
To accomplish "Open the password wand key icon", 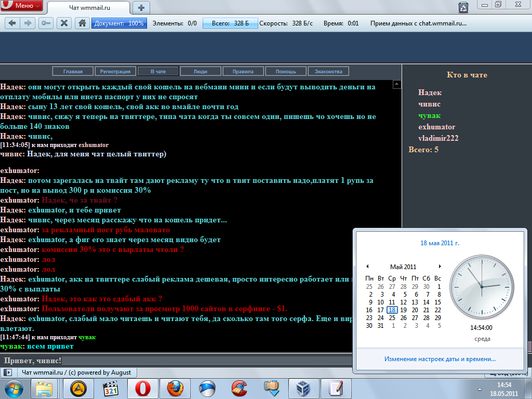I will pyautogui.click(x=46, y=23).
